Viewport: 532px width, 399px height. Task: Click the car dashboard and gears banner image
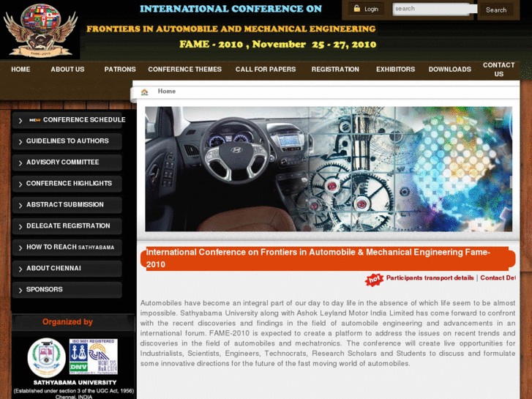(329, 169)
